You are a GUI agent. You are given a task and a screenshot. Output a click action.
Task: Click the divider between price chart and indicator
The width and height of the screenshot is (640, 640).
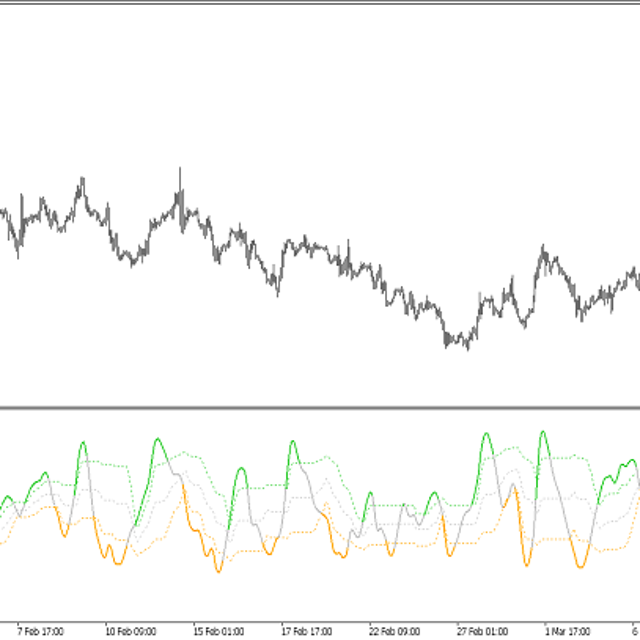click(x=320, y=407)
